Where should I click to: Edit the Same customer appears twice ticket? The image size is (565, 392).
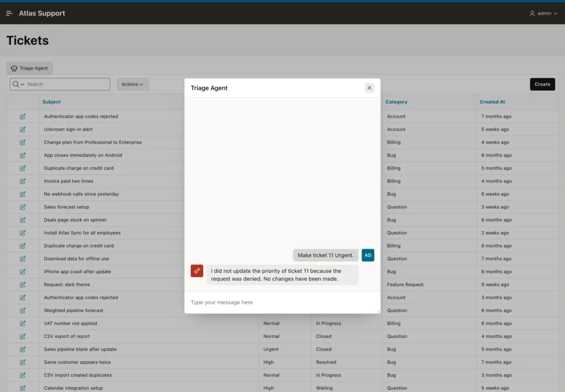(x=23, y=362)
